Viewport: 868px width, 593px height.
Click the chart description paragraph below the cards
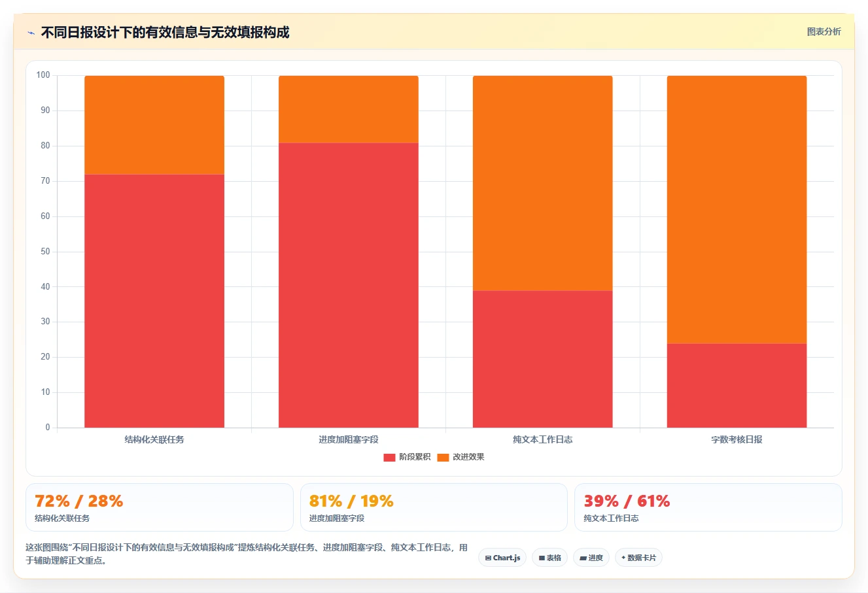point(247,554)
